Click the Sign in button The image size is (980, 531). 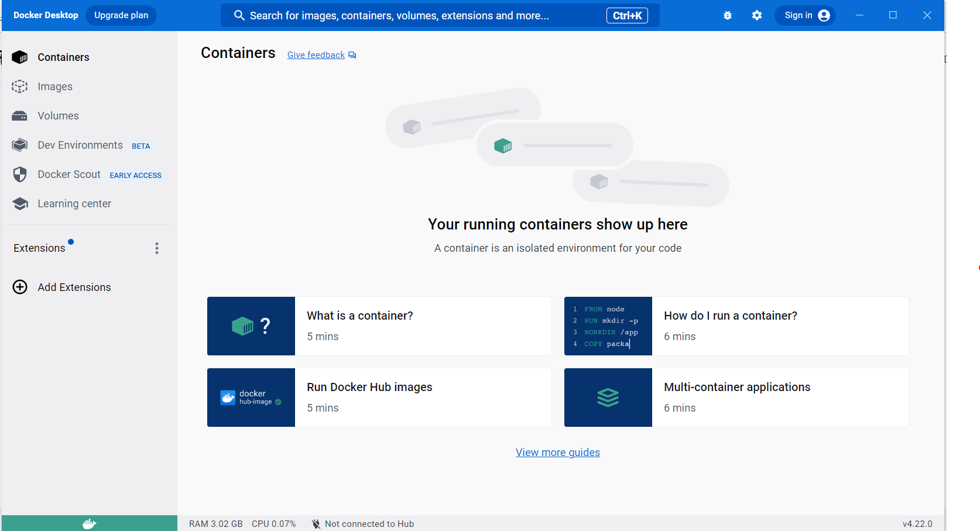coord(806,15)
